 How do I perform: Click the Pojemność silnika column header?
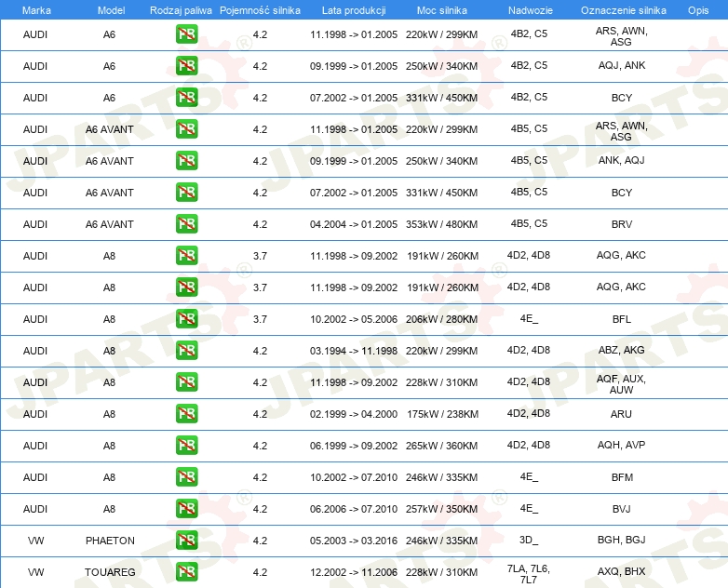pos(260,10)
